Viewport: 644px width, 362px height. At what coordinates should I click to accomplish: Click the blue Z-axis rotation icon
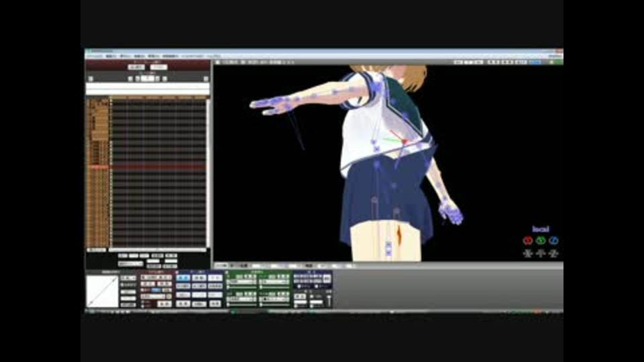553,241
